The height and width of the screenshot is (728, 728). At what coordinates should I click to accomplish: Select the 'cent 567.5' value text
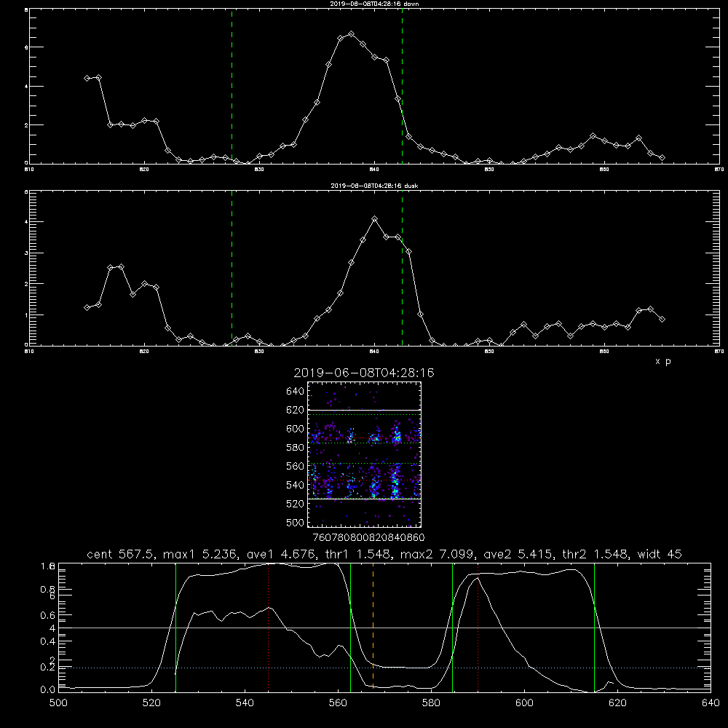point(120,554)
